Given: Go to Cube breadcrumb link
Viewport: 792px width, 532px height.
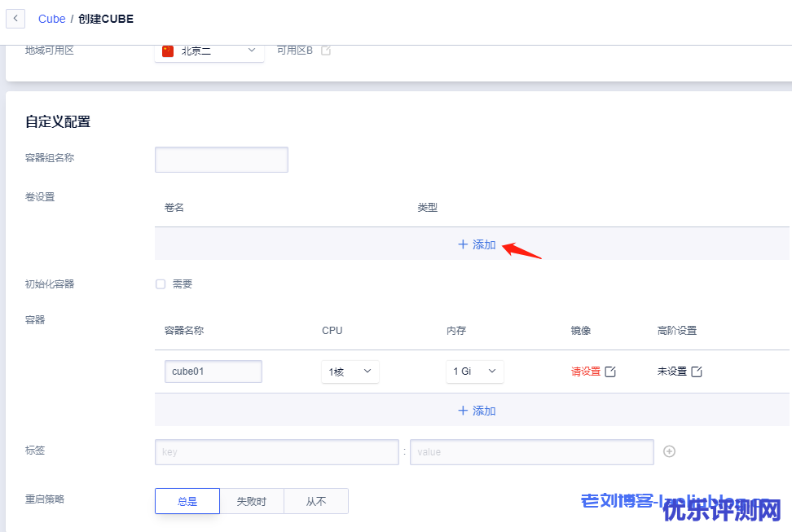Looking at the screenshot, I should pyautogui.click(x=51, y=19).
